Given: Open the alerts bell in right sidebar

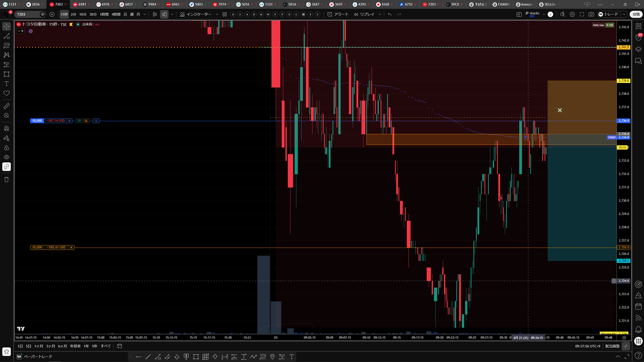Looking at the screenshot, I should click(638, 330).
